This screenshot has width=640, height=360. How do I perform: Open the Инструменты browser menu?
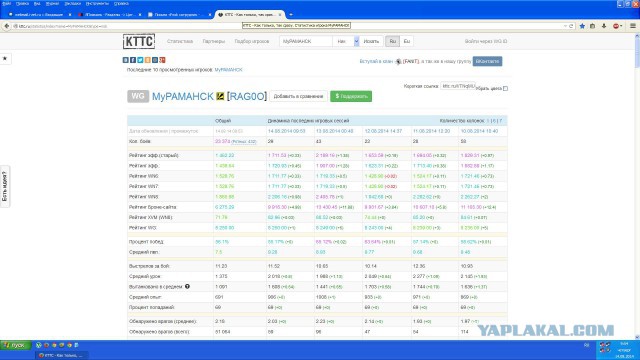[97, 3]
